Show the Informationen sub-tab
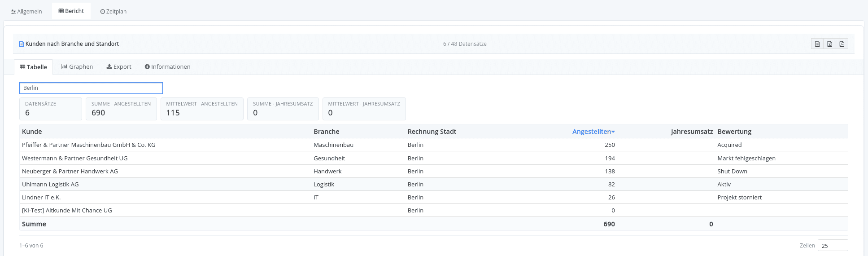 [168, 66]
